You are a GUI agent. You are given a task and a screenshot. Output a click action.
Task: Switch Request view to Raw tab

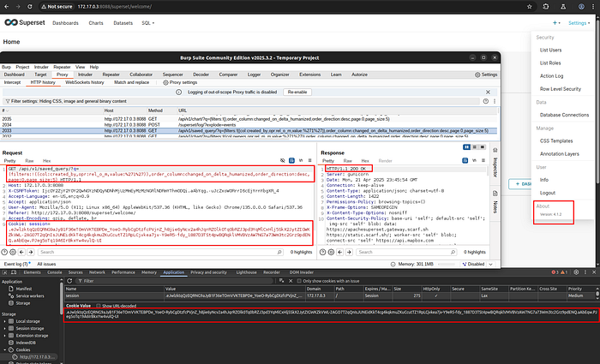[29, 161]
